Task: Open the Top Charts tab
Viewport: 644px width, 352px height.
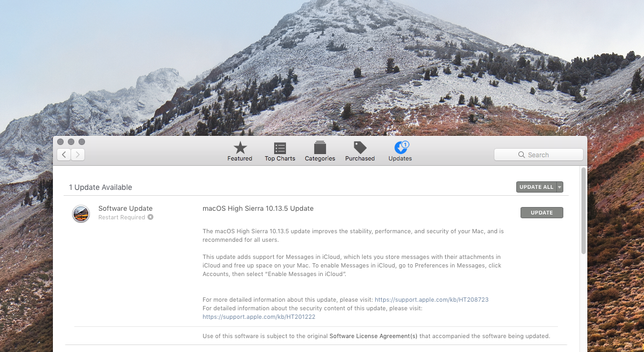Action: [x=280, y=151]
